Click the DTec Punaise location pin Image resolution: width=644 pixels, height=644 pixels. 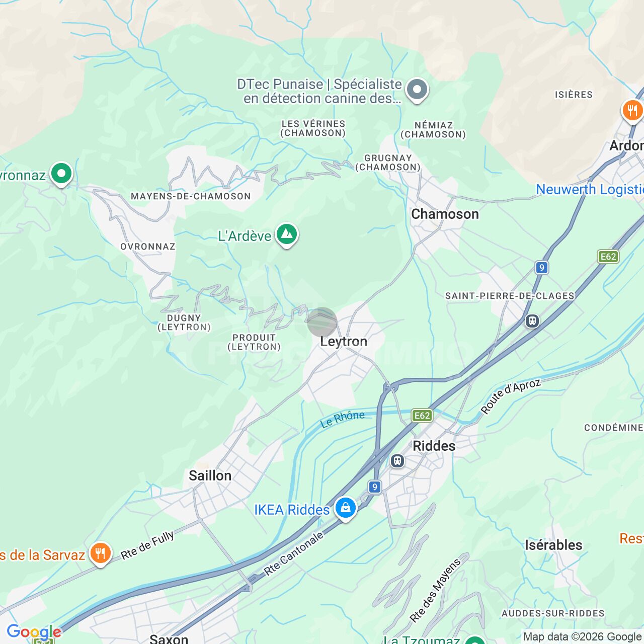click(417, 91)
